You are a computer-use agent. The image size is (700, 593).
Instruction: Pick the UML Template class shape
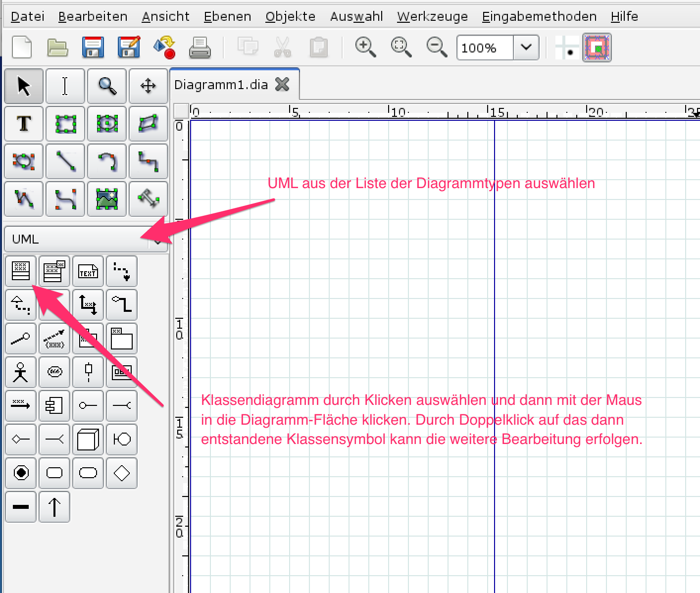point(54,271)
